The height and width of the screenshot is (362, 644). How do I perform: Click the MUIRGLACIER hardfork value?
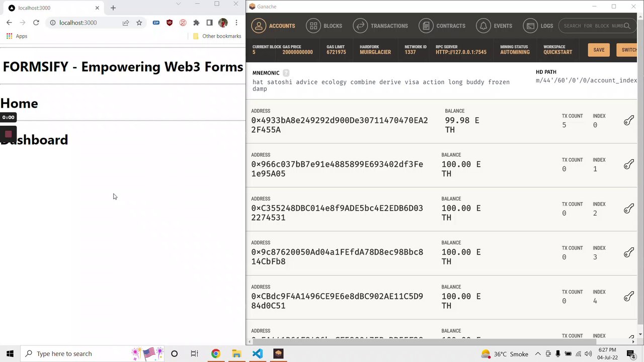pos(375,52)
